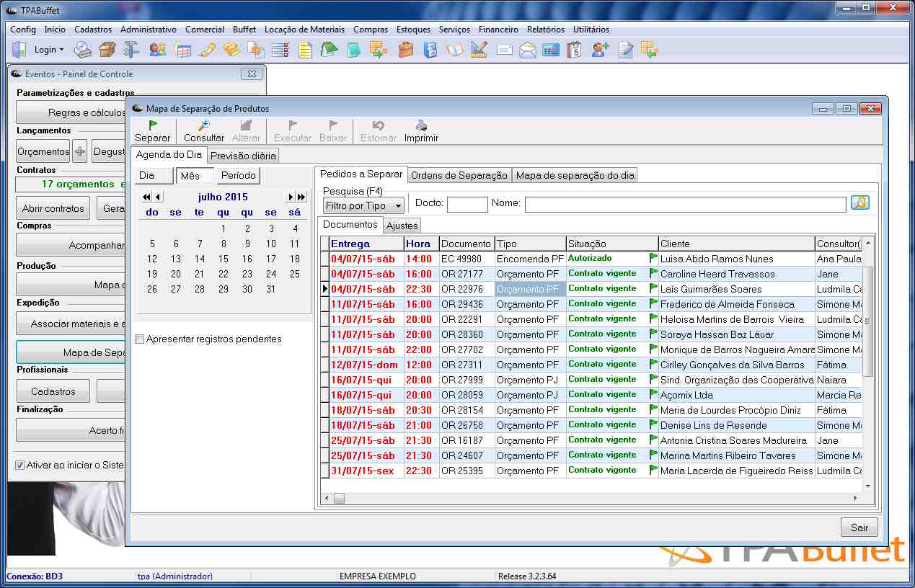Enable Apresentar registros pendentes checkbox
This screenshot has width=915, height=588.
(x=140, y=339)
